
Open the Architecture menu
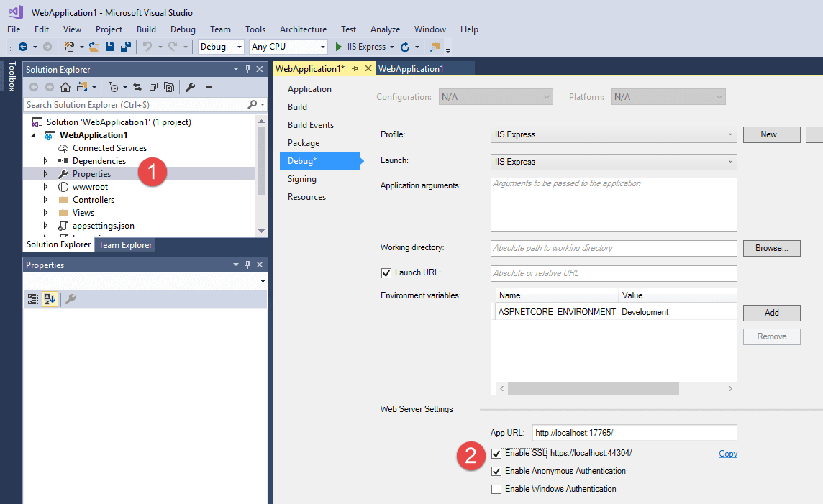tap(303, 29)
